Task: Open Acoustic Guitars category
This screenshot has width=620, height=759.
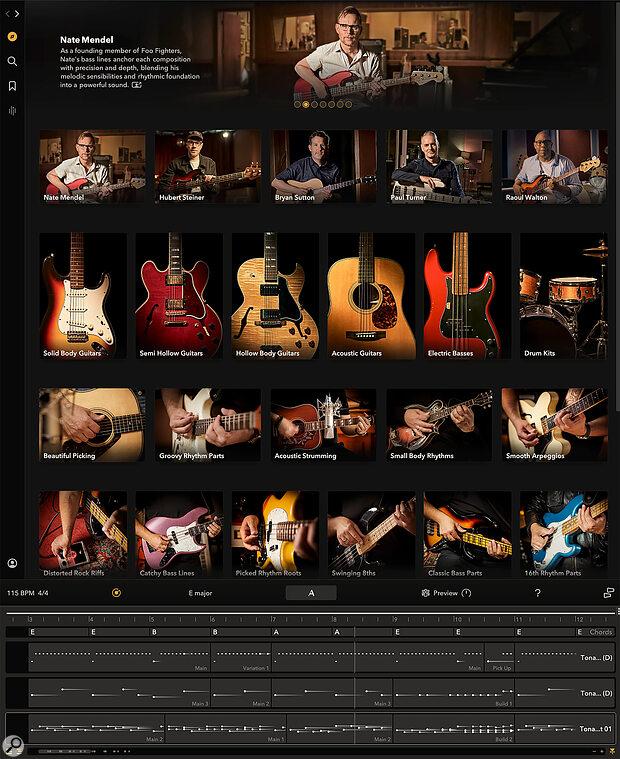Action: point(371,296)
